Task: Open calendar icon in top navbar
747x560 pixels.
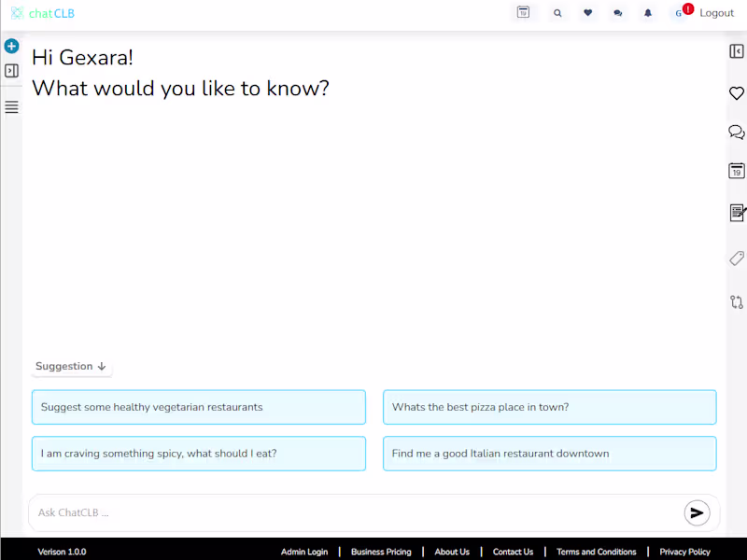Action: pos(523,12)
